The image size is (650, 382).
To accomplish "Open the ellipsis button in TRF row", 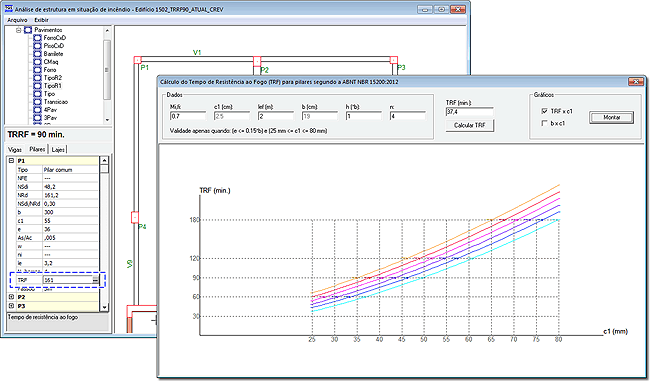I will [x=95, y=280].
